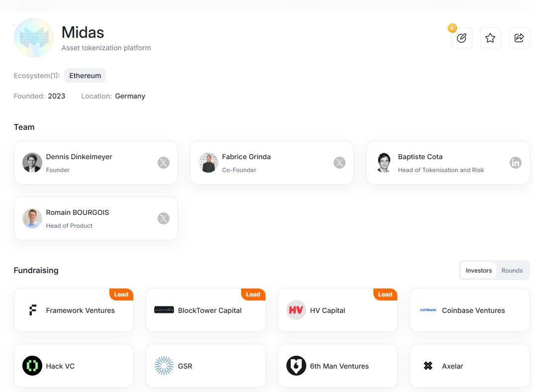Click the 'Head of Tokenisation and Risk' title
Image resolution: width=534 pixels, height=392 pixels.
tap(441, 170)
